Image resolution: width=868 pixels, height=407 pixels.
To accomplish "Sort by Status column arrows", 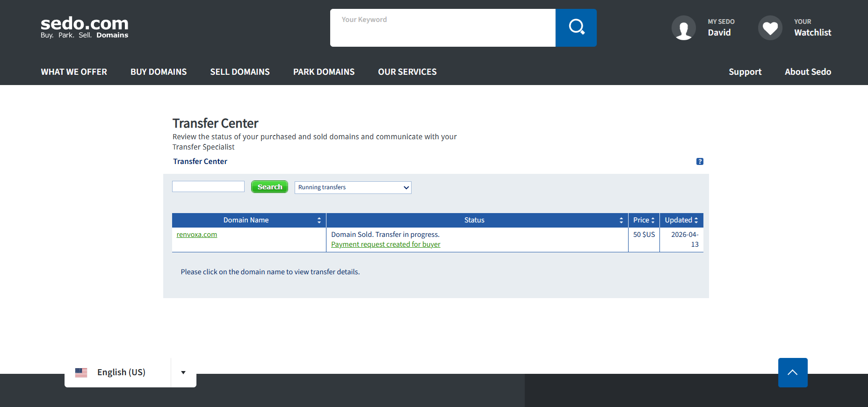I will click(621, 220).
